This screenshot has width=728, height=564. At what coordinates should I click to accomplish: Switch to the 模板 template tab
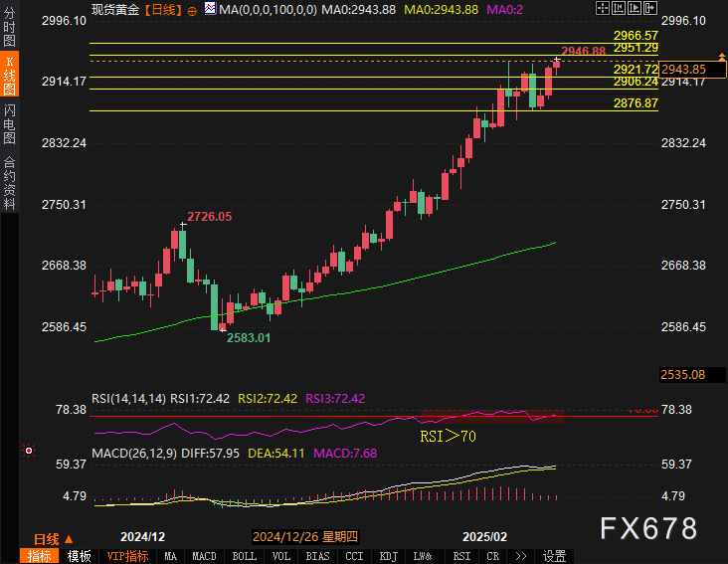point(80,556)
